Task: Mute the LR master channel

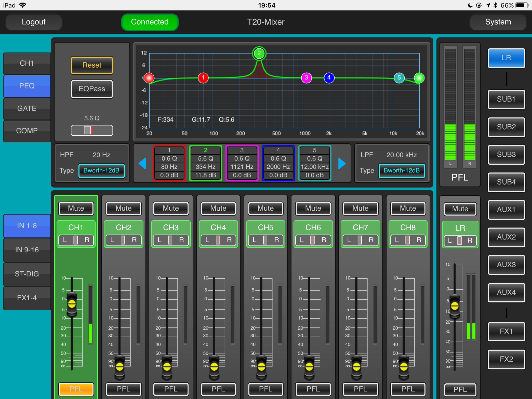Action: [x=460, y=209]
